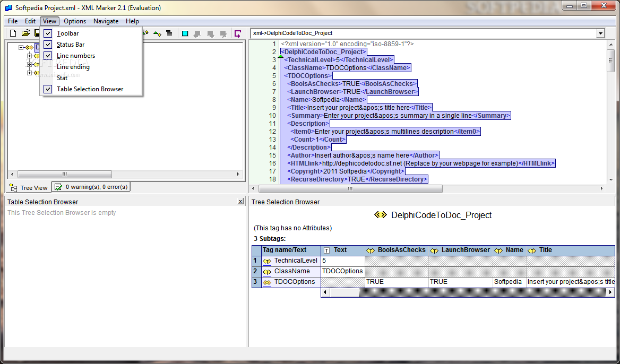620x364 pixels.
Task: Uncheck the Toolbar option in View menu
Action: 48,33
